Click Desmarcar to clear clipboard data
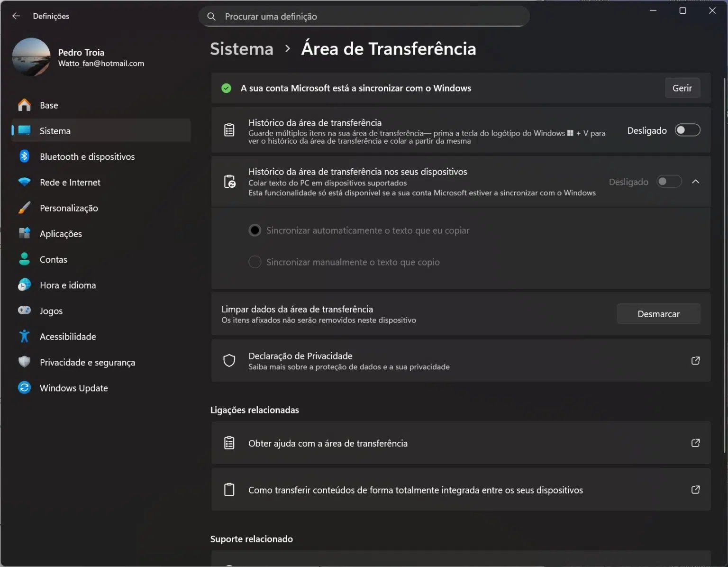This screenshot has height=567, width=728. pos(658,314)
